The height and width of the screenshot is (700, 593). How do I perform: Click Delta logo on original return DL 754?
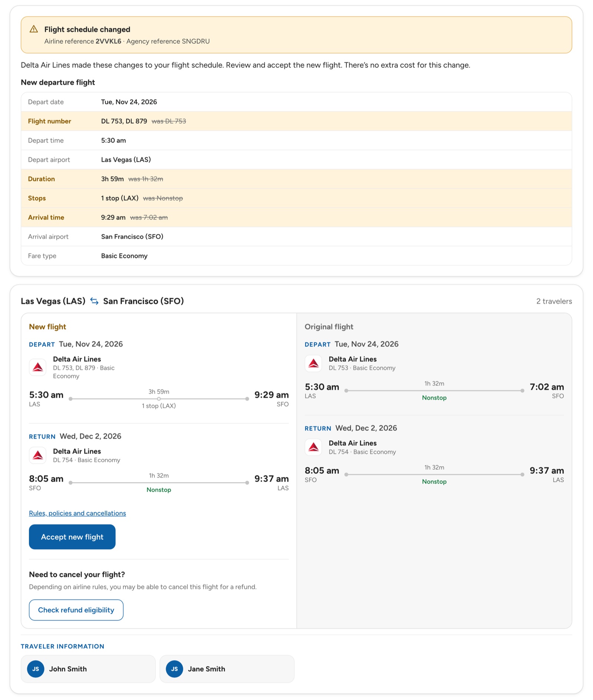(314, 447)
